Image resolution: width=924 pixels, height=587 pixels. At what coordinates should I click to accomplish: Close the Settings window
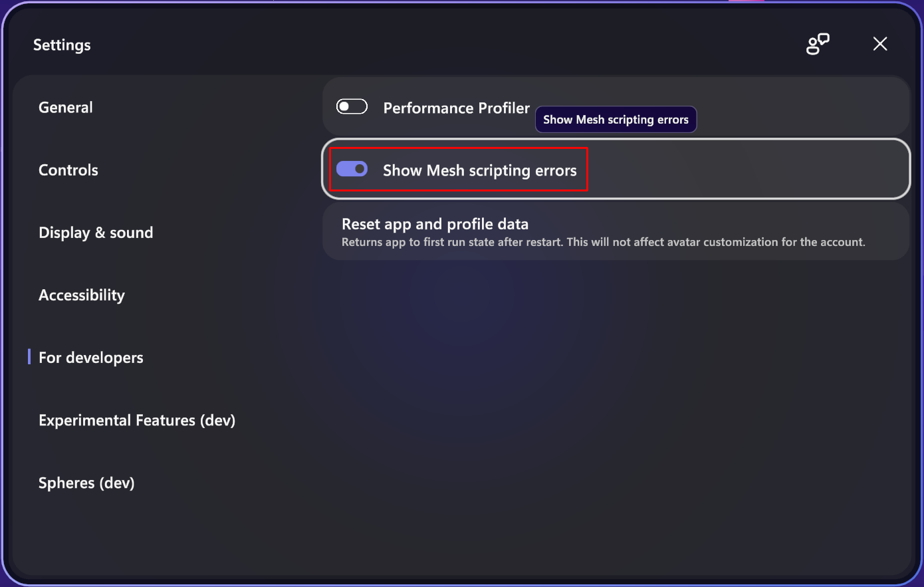(x=879, y=44)
